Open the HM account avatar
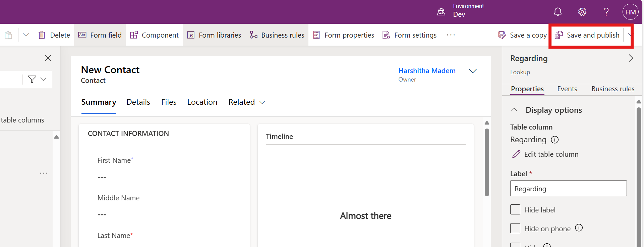Image resolution: width=644 pixels, height=247 pixels. tap(630, 12)
